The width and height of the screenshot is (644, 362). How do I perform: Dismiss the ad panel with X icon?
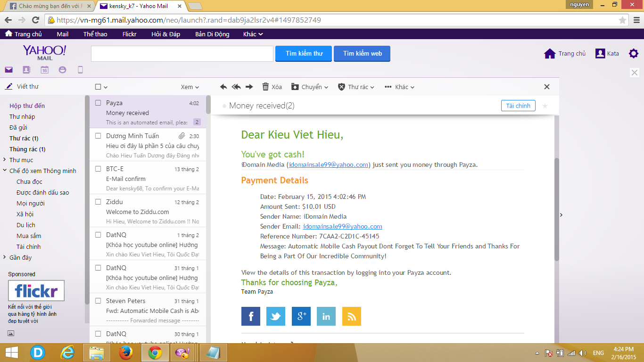[635, 73]
